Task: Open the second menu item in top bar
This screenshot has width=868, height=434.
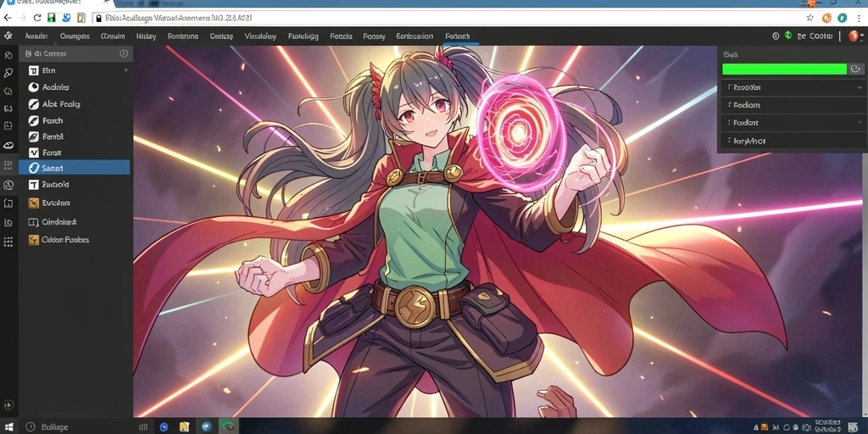Action: pos(75,36)
